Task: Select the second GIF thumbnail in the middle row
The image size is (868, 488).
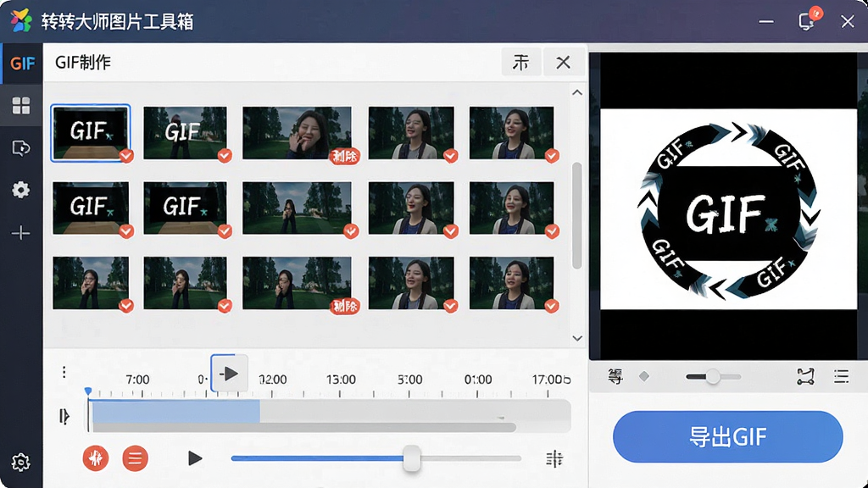Action: (185, 208)
